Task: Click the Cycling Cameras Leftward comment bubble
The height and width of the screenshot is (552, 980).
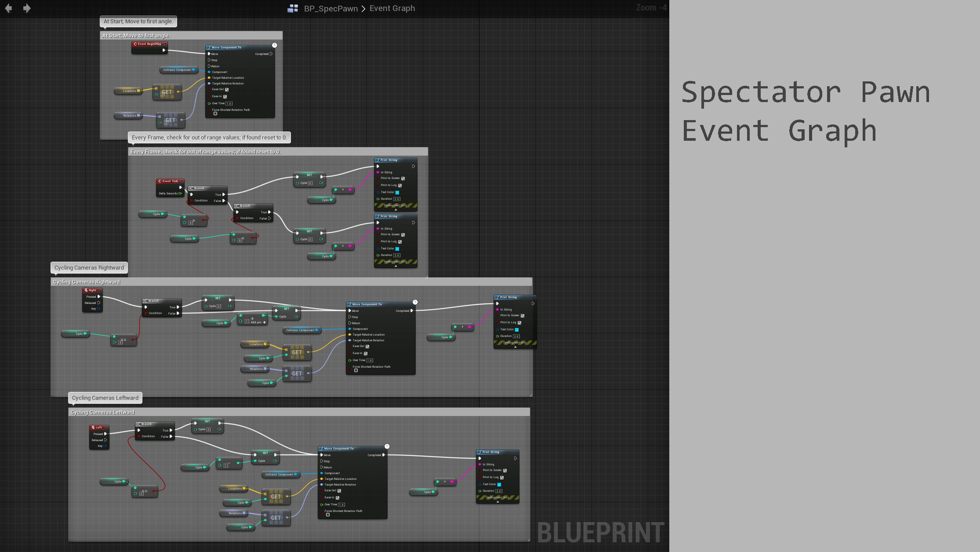Action: [105, 398]
